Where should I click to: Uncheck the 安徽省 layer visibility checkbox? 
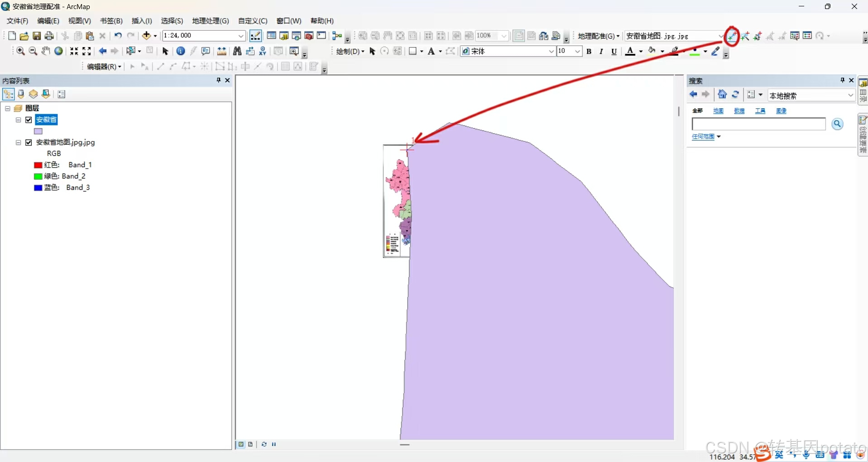point(29,120)
